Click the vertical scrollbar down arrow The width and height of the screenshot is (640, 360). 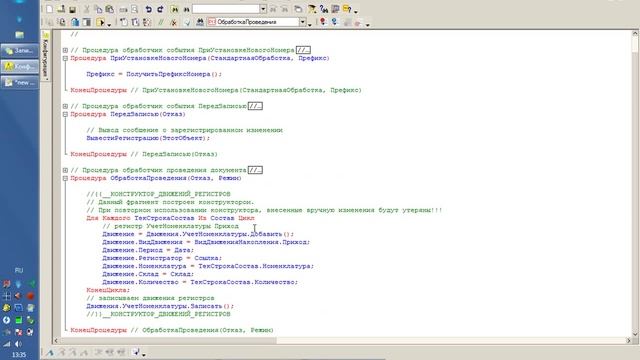(636, 334)
